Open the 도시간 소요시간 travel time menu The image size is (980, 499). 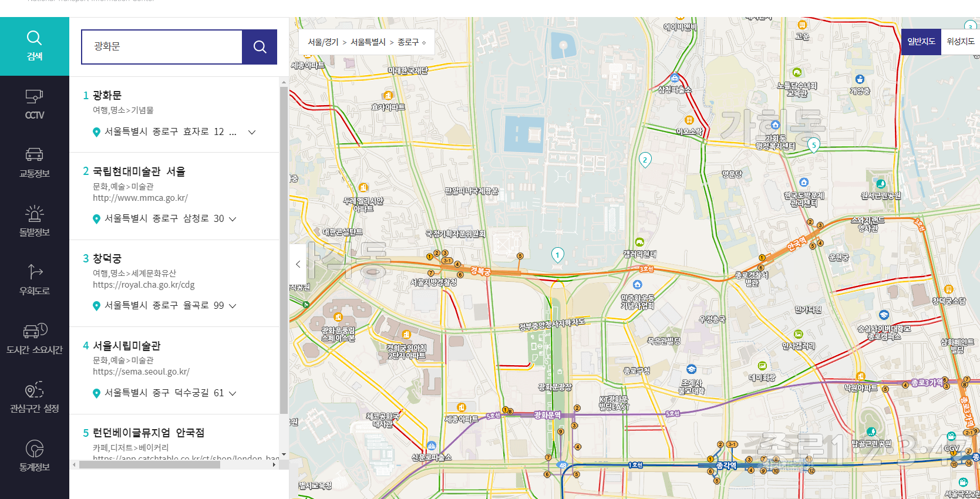tap(35, 340)
